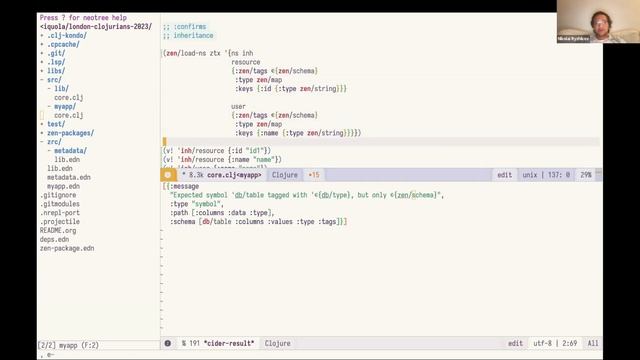Click the *cider-result* buffer name
Screen dimensions: 640x360
(x=229, y=344)
